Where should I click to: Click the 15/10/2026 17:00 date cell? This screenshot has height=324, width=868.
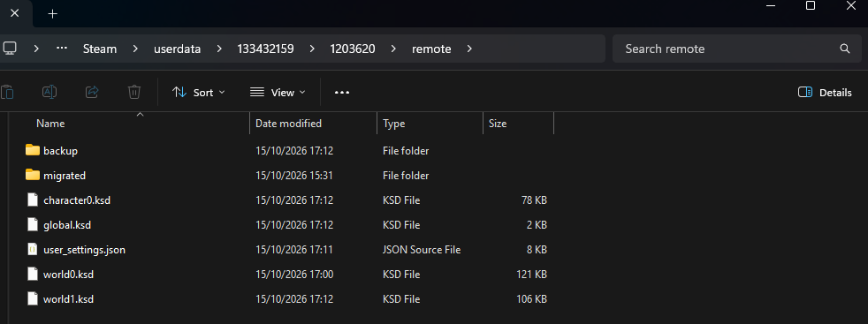(x=294, y=275)
